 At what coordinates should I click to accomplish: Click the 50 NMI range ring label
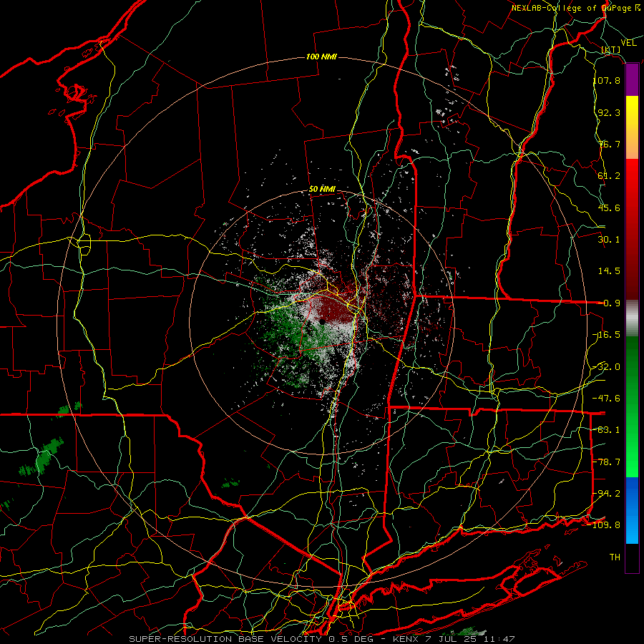322,190
